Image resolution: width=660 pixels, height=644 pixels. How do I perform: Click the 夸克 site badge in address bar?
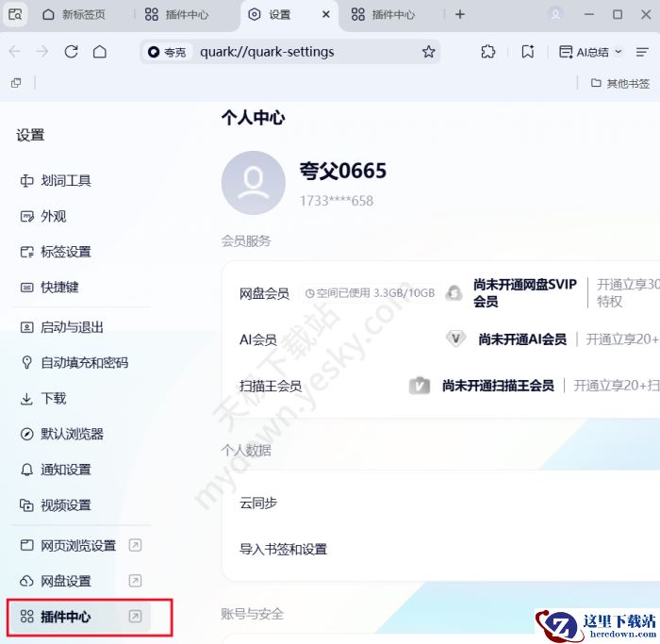(x=167, y=52)
